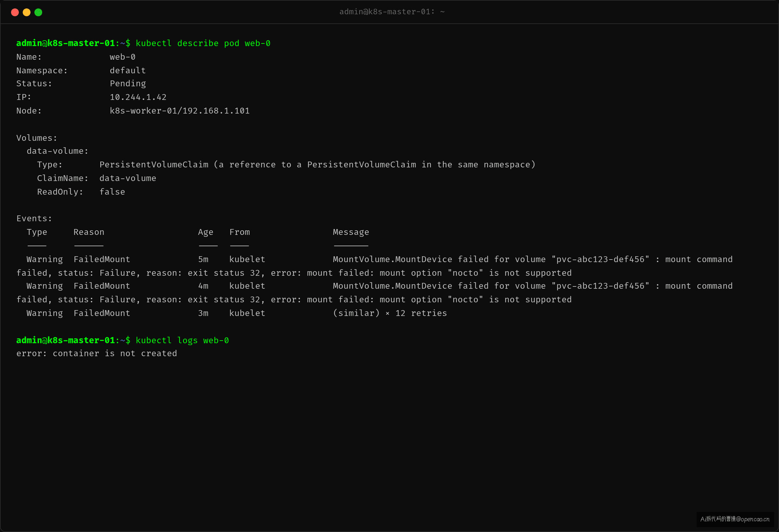Image resolution: width=779 pixels, height=532 pixels.
Task: Click the ReadOnly false value
Action: click(x=112, y=192)
